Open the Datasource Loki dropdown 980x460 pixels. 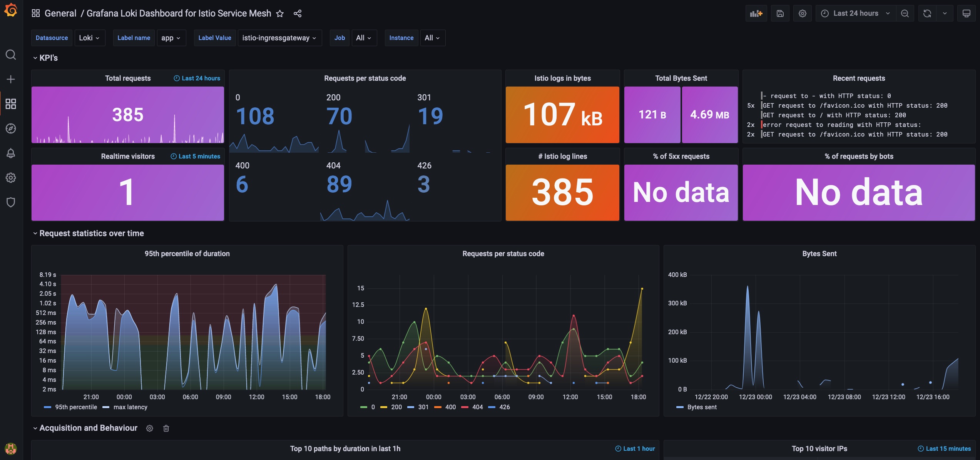click(x=89, y=38)
